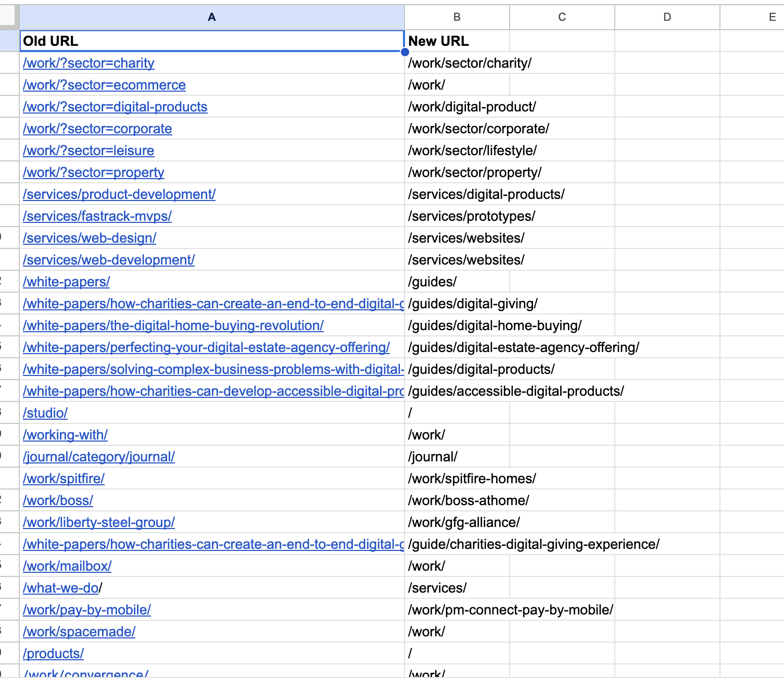This screenshot has width=784, height=678.
Task: Select column A header
Action: (211, 17)
